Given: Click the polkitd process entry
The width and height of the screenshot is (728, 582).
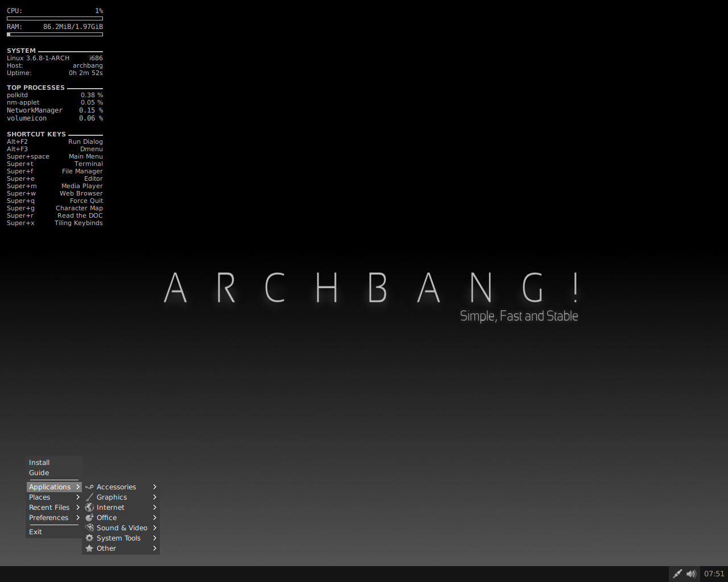Looking at the screenshot, I should pyautogui.click(x=55, y=95).
